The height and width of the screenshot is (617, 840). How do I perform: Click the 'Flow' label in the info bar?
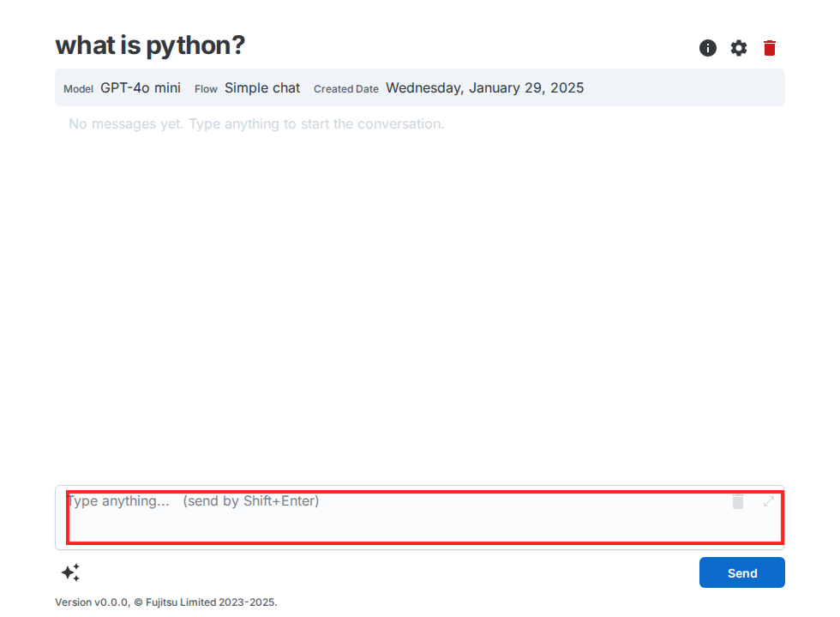[x=206, y=89]
